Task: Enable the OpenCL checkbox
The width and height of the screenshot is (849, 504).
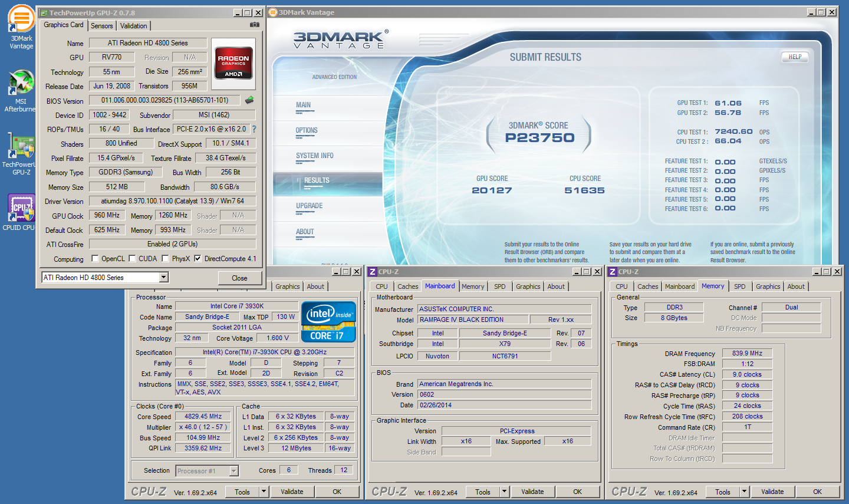Action: pos(95,258)
